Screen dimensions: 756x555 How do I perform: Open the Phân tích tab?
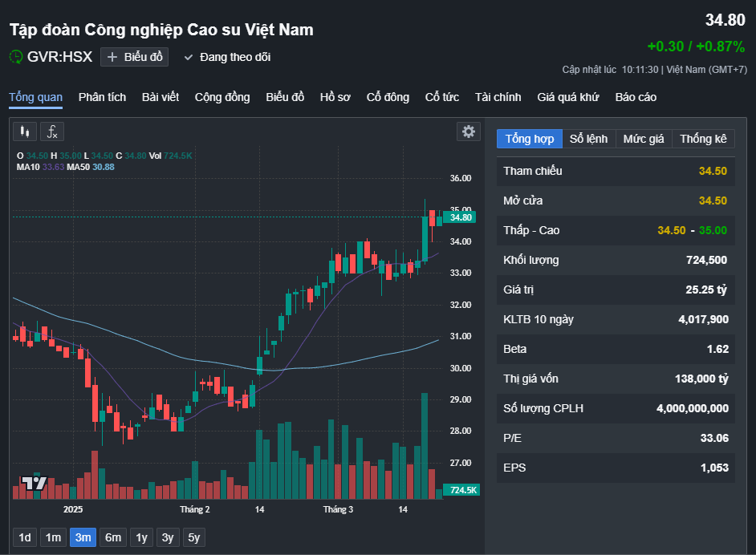click(x=102, y=97)
